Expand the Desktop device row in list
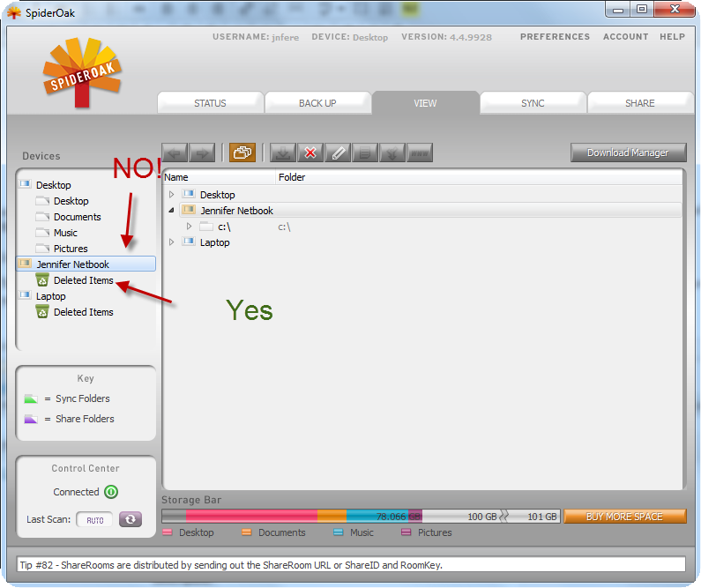The image size is (701, 588). [x=172, y=195]
